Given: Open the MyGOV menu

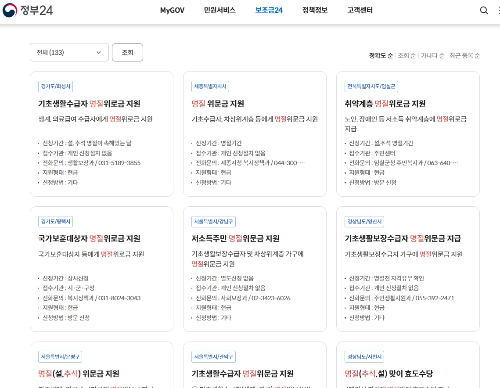Looking at the screenshot, I should pos(172,10).
